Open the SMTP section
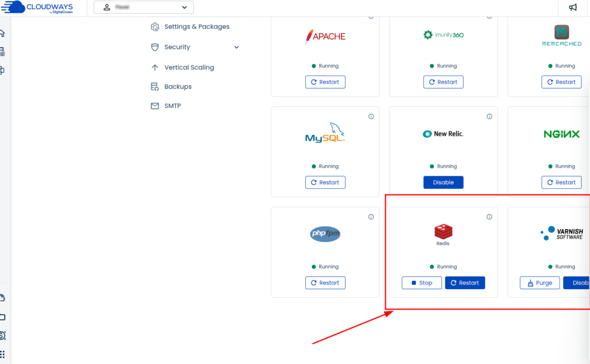The height and width of the screenshot is (364, 590). coord(172,105)
